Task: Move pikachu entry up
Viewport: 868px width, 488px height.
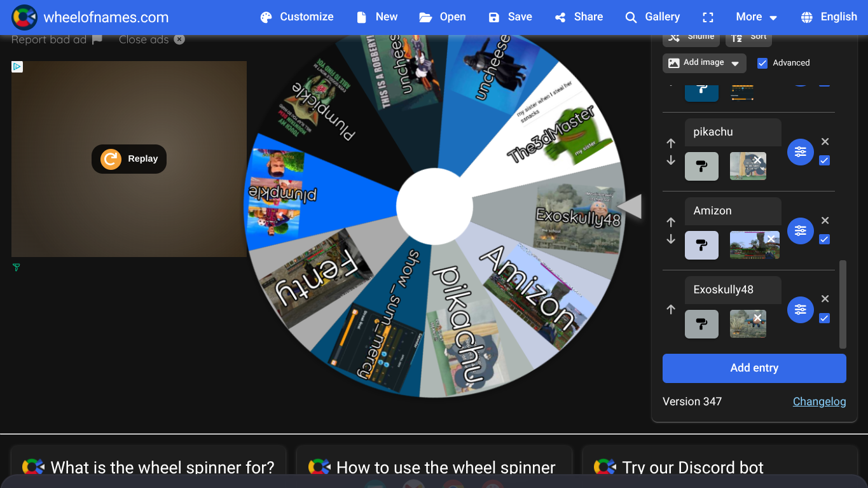Action: point(671,144)
